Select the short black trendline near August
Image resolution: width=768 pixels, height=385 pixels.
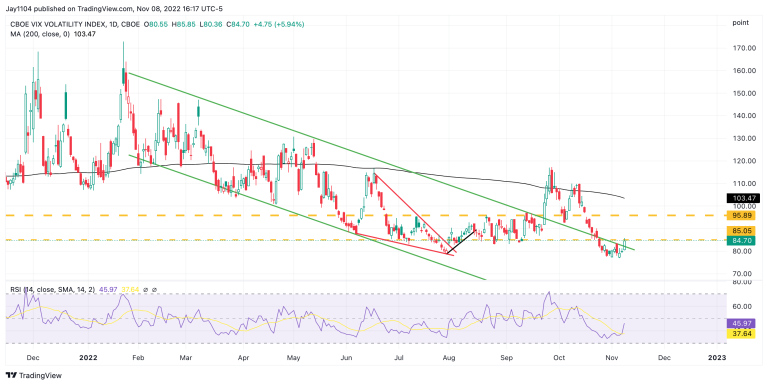[x=461, y=241]
